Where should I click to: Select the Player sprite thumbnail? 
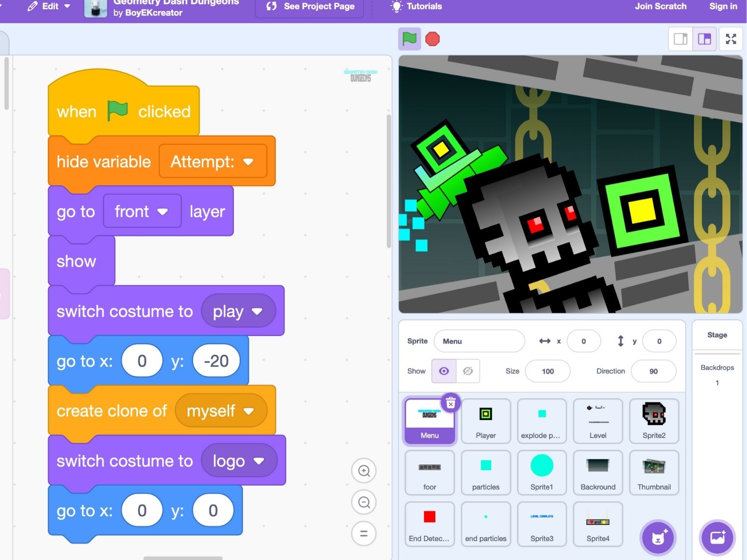485,420
